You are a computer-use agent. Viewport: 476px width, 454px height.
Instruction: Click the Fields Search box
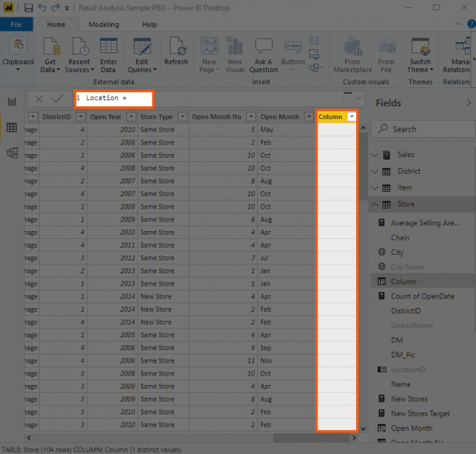point(423,129)
